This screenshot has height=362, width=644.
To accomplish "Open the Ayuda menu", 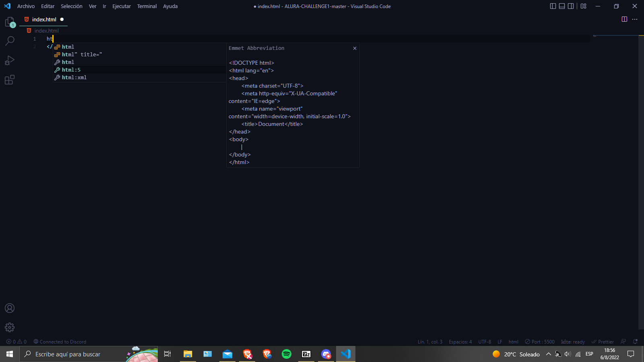I will [170, 6].
